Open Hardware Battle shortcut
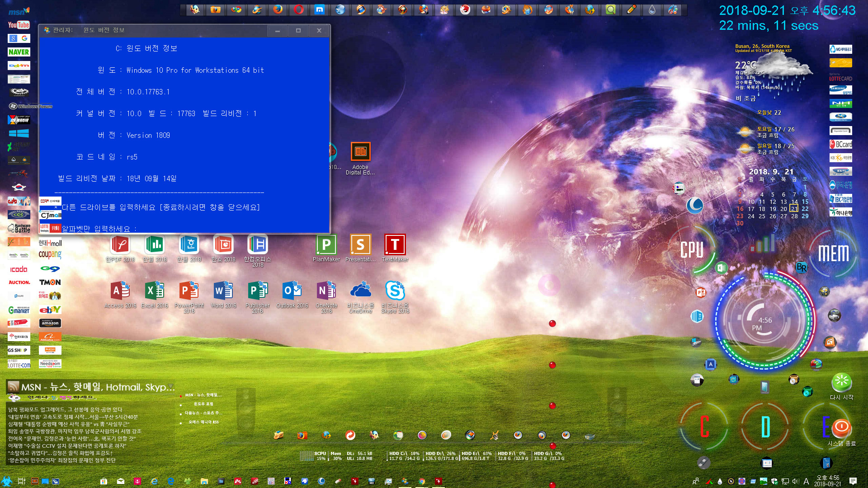The height and width of the screenshot is (488, 868). pos(19,228)
